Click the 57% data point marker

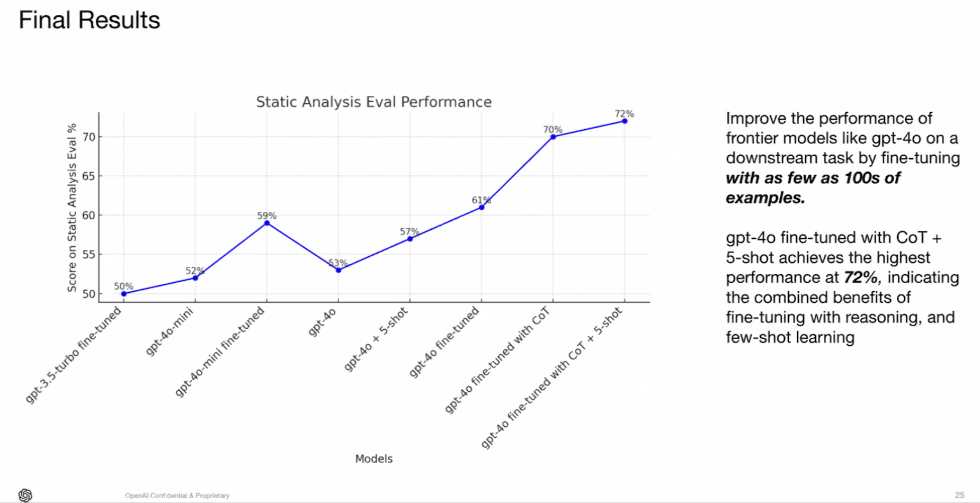[410, 239]
